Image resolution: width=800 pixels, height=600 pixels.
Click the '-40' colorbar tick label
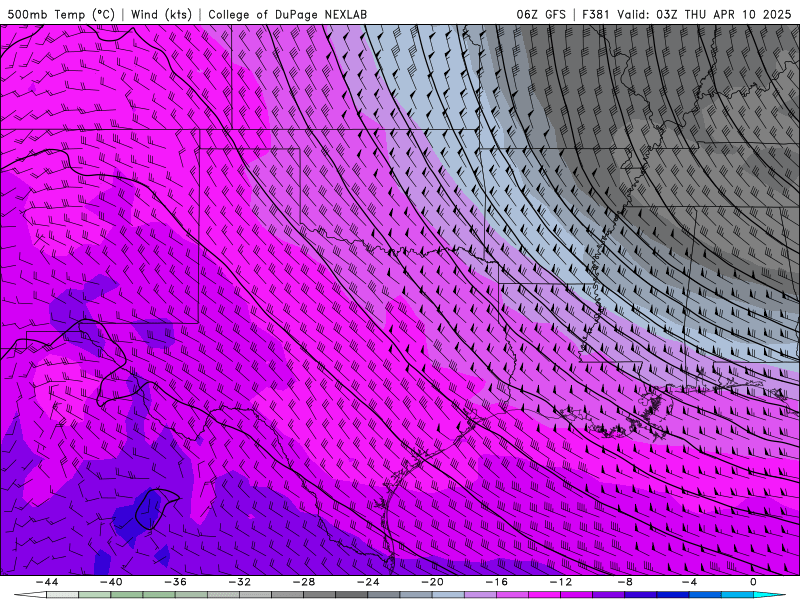(x=111, y=582)
